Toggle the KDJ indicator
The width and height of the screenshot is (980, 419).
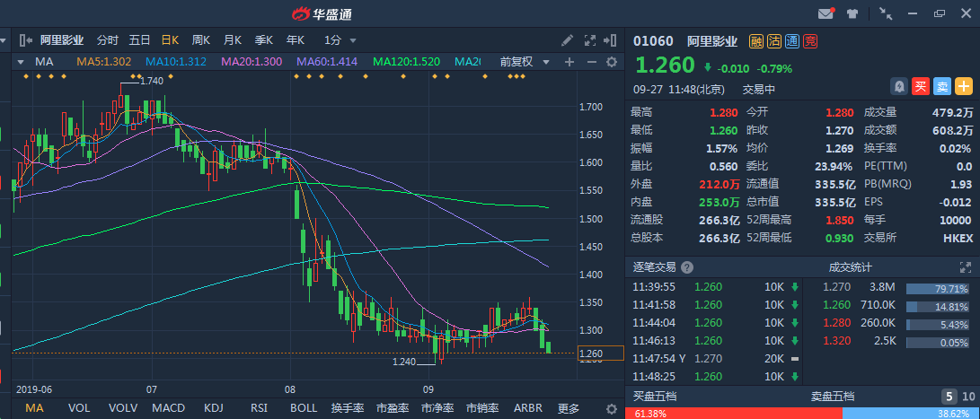pos(214,408)
